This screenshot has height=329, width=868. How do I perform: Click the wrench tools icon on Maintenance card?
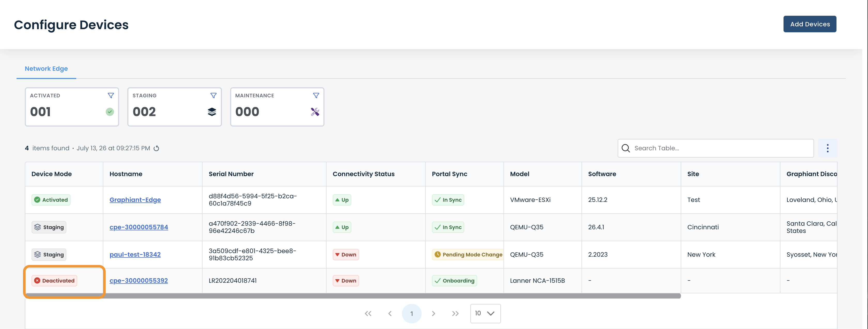(315, 112)
